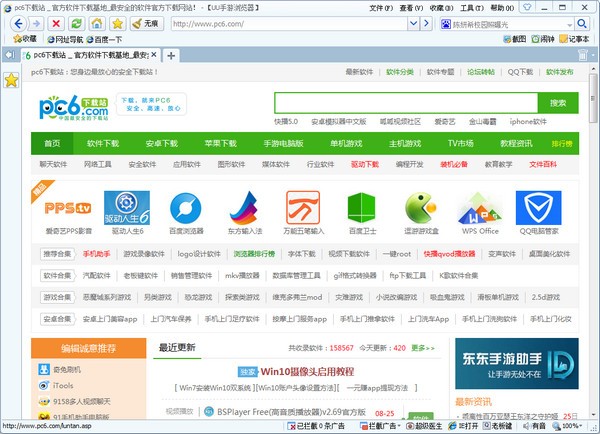Click the trash closed-tabs icon

tap(582, 55)
